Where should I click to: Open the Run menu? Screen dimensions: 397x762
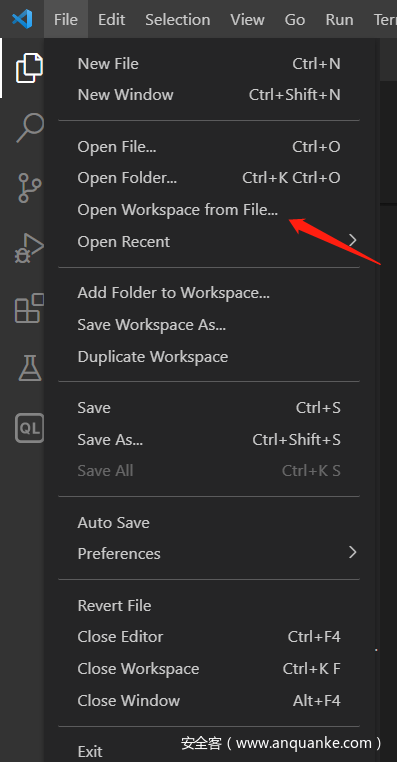coord(339,19)
